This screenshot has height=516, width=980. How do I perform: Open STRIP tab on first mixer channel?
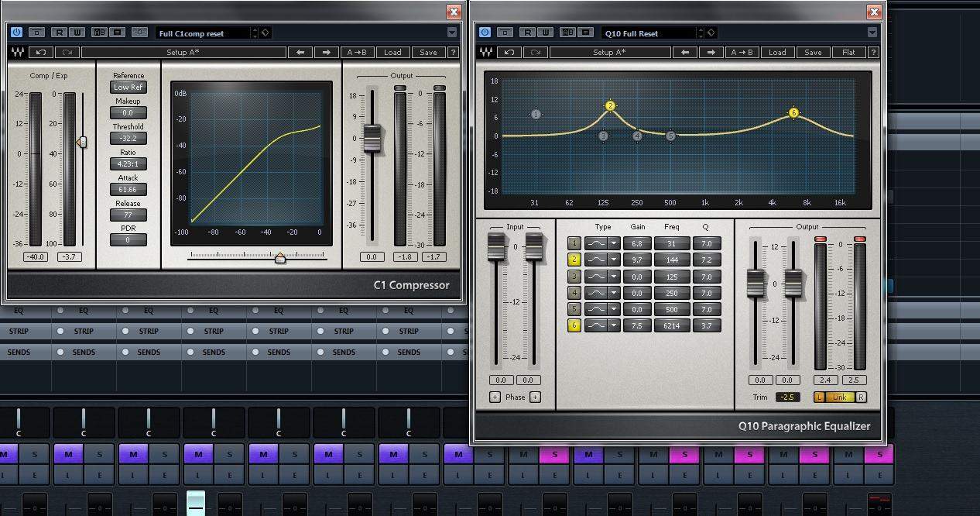tap(19, 331)
